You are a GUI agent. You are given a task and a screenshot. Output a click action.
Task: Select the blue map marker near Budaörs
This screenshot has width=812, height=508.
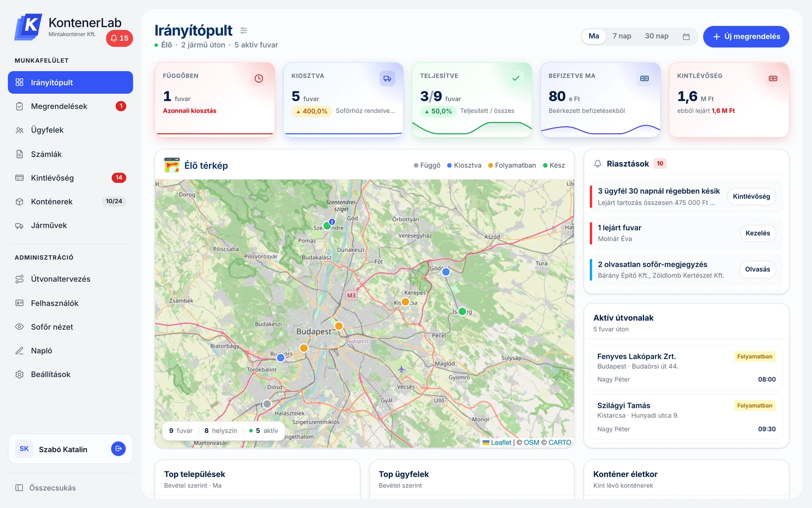(x=281, y=358)
